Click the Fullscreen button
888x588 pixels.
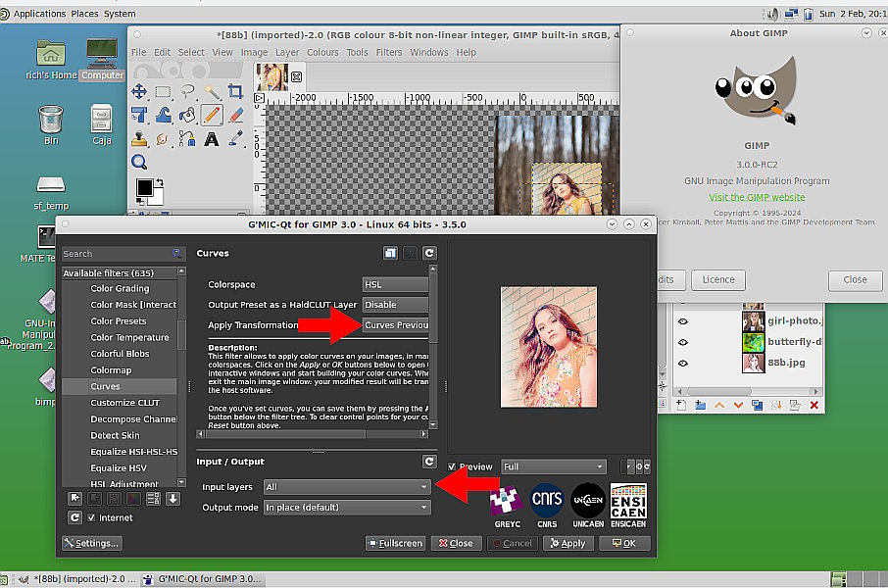point(395,543)
